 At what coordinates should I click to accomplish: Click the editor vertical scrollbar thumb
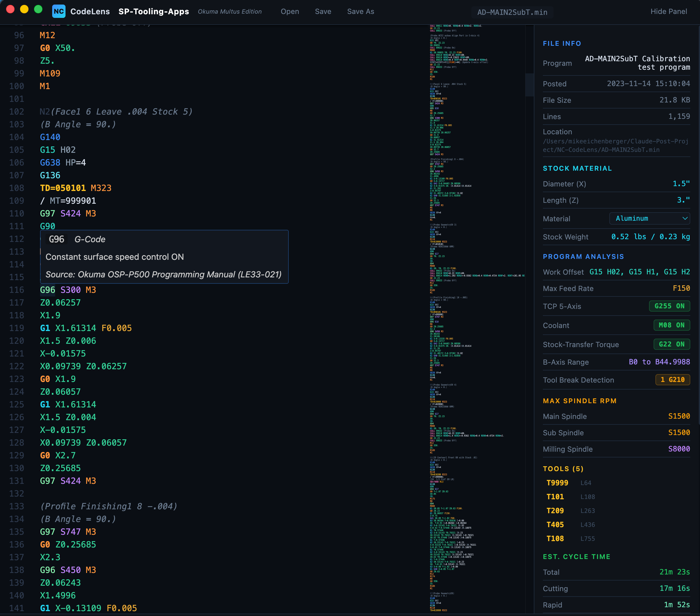(530, 85)
